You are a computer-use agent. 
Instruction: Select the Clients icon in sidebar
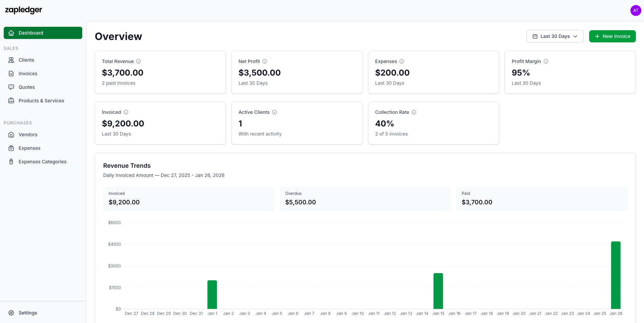(x=11, y=60)
